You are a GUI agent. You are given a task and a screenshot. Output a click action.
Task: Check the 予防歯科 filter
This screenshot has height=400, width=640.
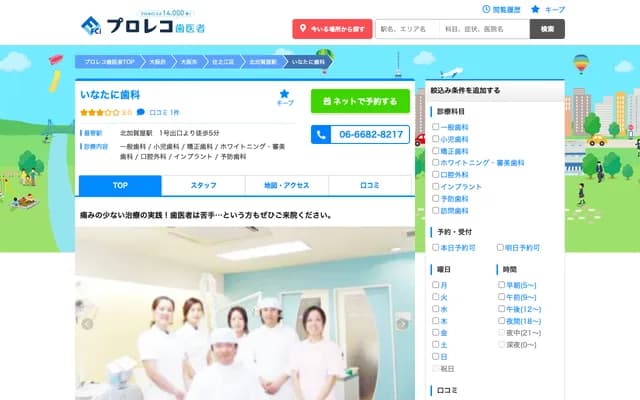436,198
